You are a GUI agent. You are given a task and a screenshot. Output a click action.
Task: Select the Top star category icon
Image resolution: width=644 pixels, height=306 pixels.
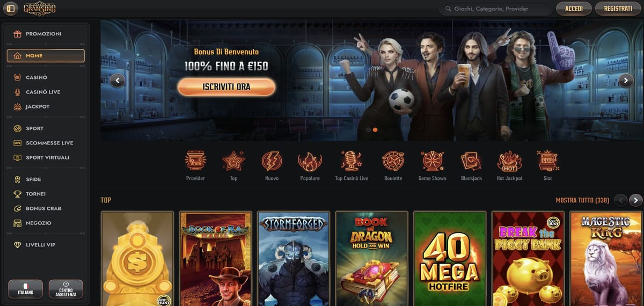click(x=233, y=161)
